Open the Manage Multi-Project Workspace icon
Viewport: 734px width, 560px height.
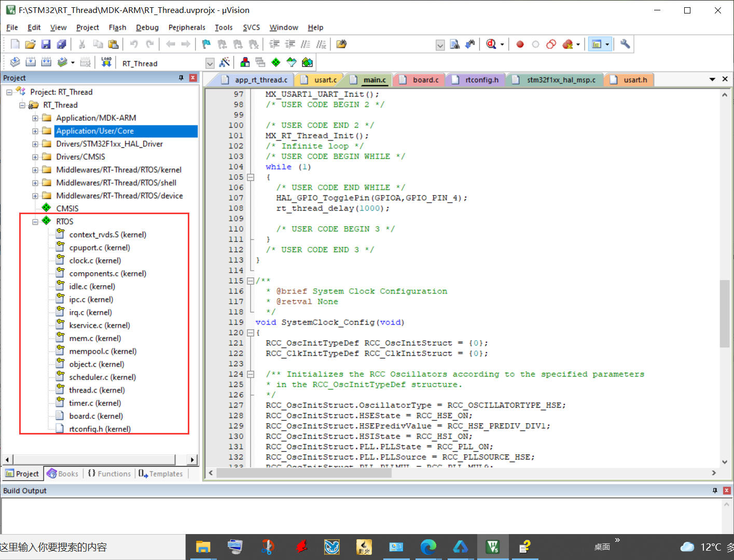[260, 63]
